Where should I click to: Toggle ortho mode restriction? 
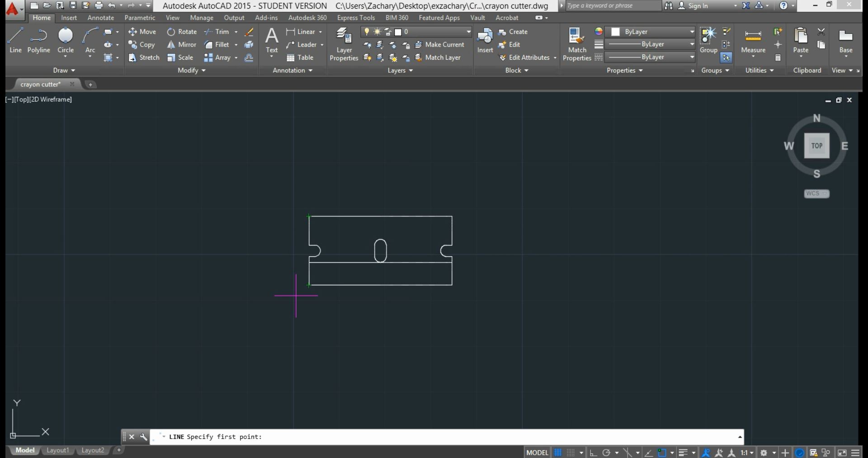click(593, 453)
